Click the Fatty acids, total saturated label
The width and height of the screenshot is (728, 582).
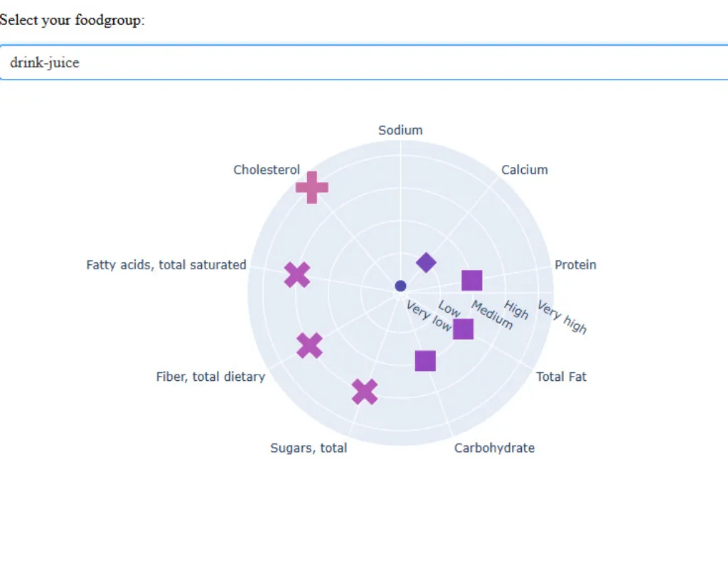click(166, 265)
